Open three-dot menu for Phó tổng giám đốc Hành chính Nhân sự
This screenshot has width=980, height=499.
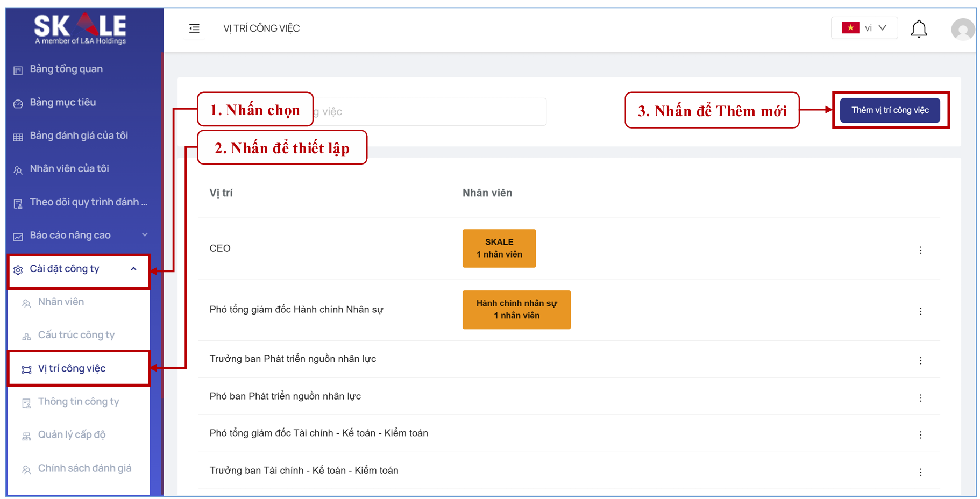[920, 311]
